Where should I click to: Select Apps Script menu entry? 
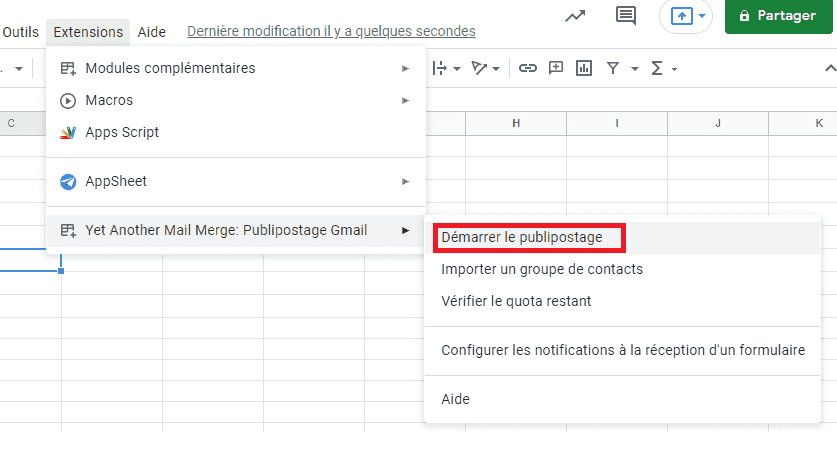coord(236,132)
